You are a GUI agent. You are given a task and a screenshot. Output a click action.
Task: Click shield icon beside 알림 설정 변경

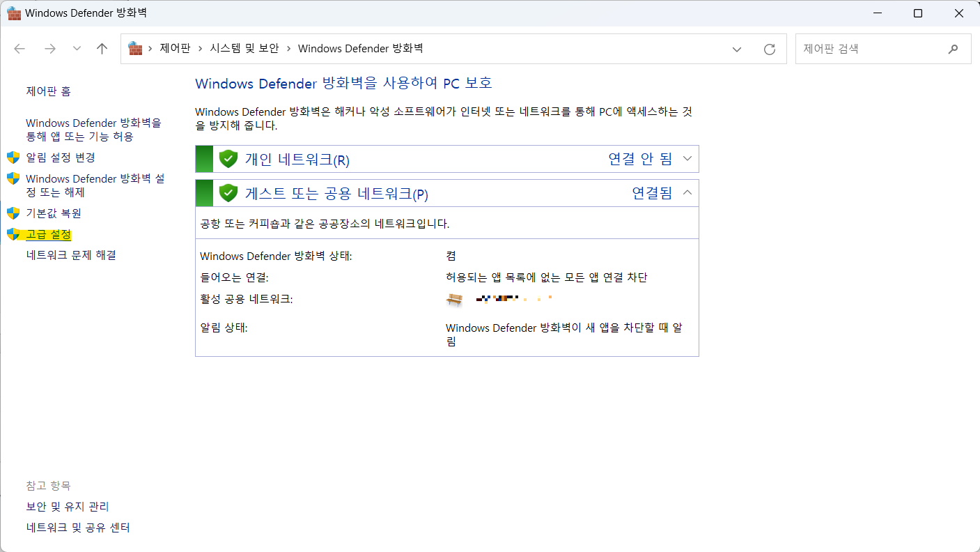[13, 158]
